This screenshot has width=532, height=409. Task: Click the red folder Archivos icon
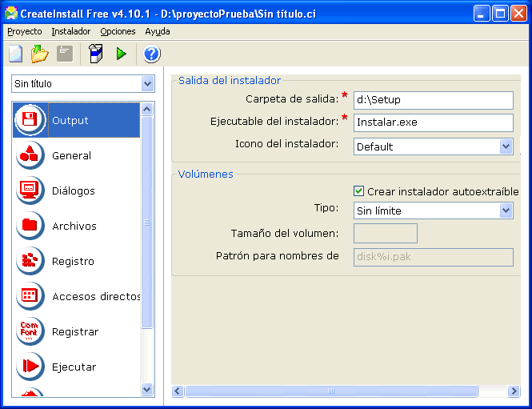[30, 226]
